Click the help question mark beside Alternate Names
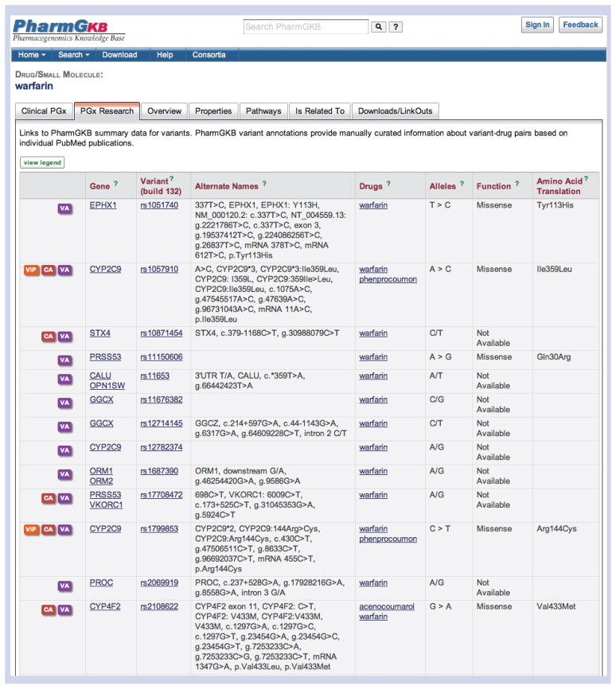Viewport: 616px width, 689px height. click(x=264, y=183)
